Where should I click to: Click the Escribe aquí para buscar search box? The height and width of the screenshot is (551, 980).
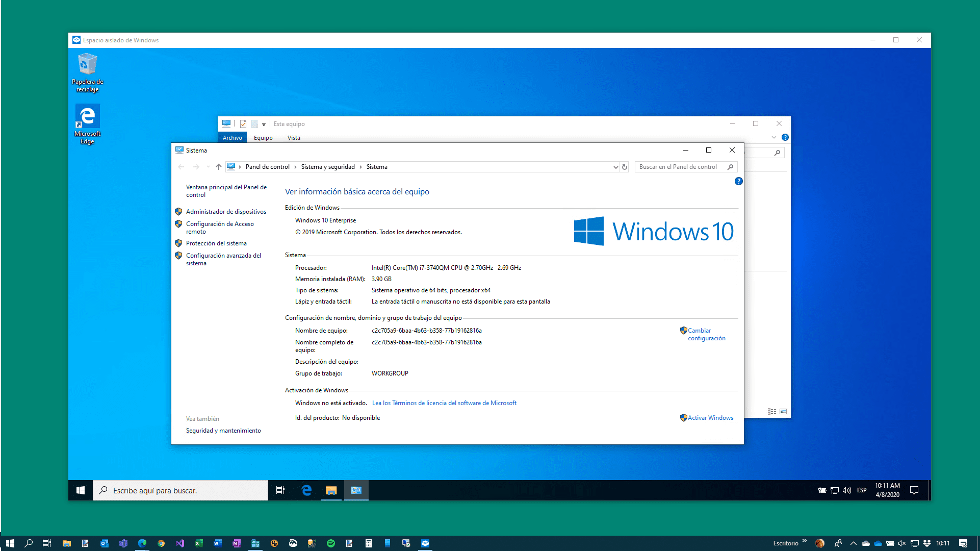tap(180, 490)
